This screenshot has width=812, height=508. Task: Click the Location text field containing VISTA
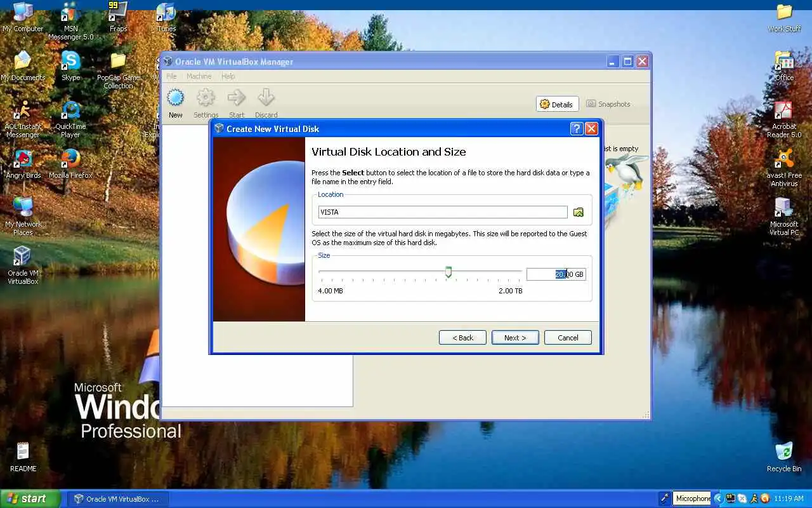(443, 212)
